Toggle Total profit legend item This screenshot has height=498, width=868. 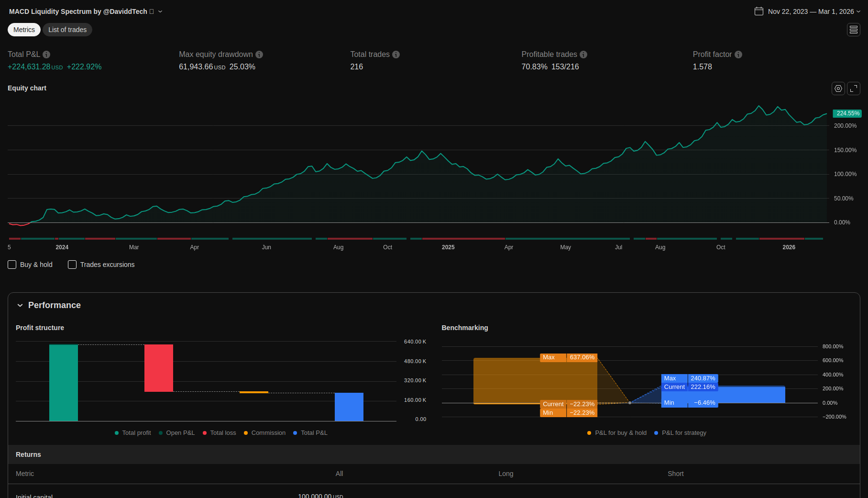tap(132, 433)
